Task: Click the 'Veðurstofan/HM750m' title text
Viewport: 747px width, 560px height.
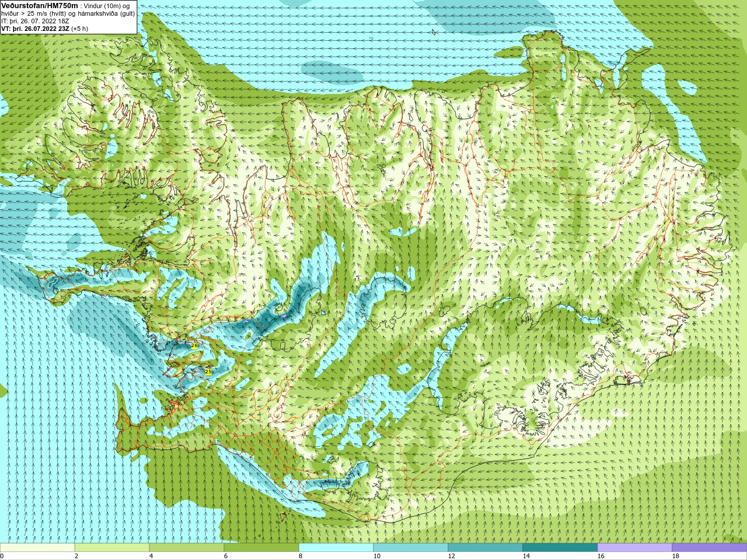Action: click(40, 5)
